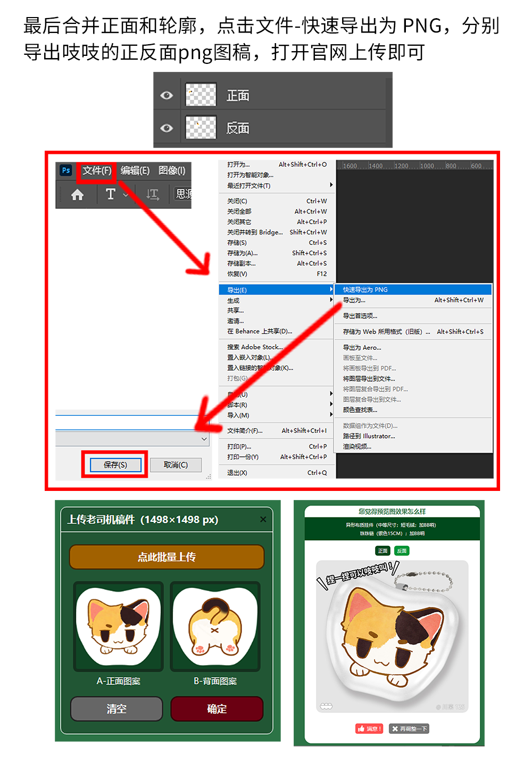The height and width of the screenshot is (771, 532).
Task: Click the A-正面图案 cat thumbnail
Action: 118,626
